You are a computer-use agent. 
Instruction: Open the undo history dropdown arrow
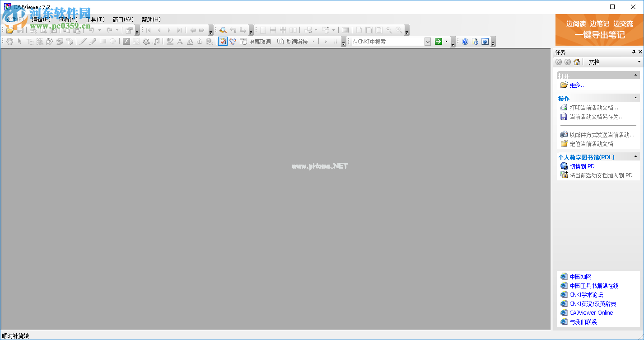click(x=99, y=30)
